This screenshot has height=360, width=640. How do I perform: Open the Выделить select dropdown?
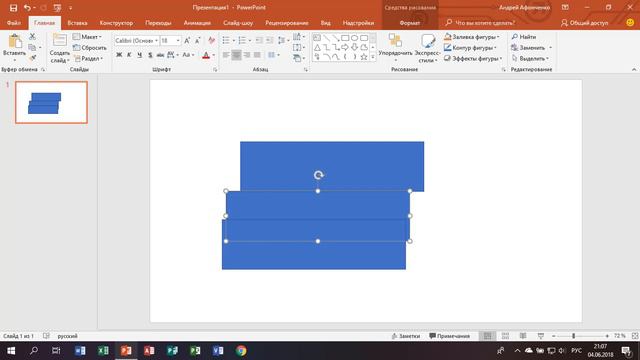point(530,58)
